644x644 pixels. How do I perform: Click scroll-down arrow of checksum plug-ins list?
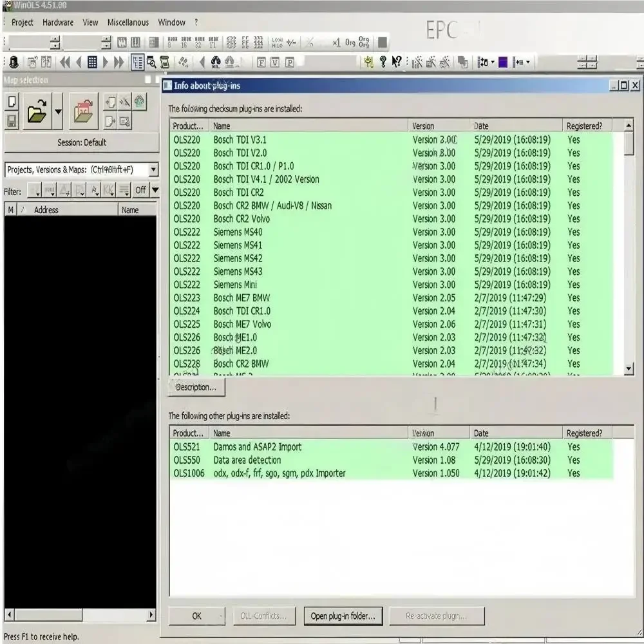pyautogui.click(x=629, y=368)
